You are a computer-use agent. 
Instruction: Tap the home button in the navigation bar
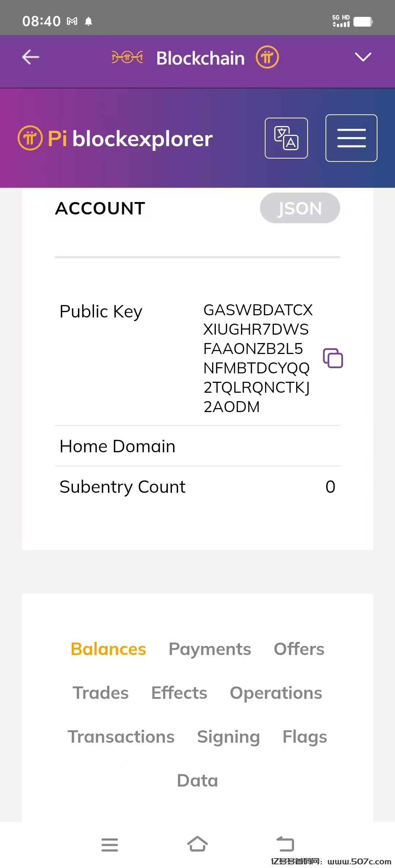click(197, 844)
